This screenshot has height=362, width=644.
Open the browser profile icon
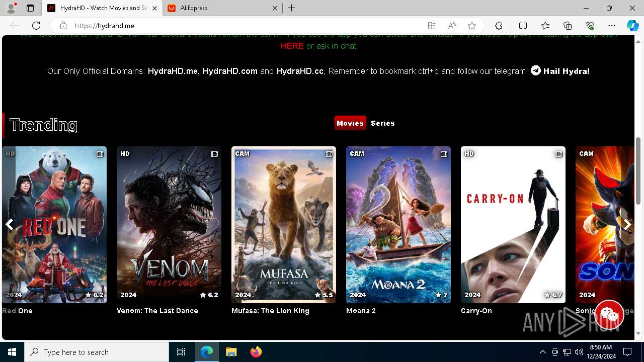tap(11, 8)
